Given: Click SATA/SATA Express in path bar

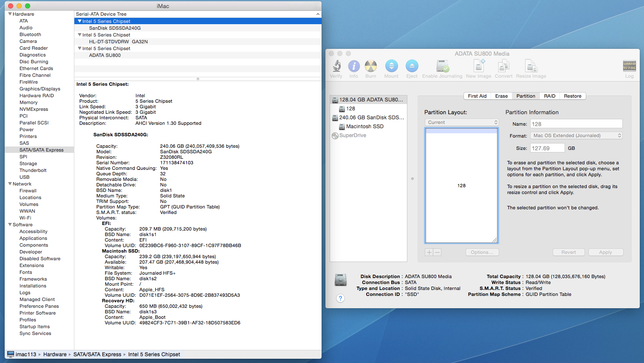Looking at the screenshot, I should coord(97,354).
